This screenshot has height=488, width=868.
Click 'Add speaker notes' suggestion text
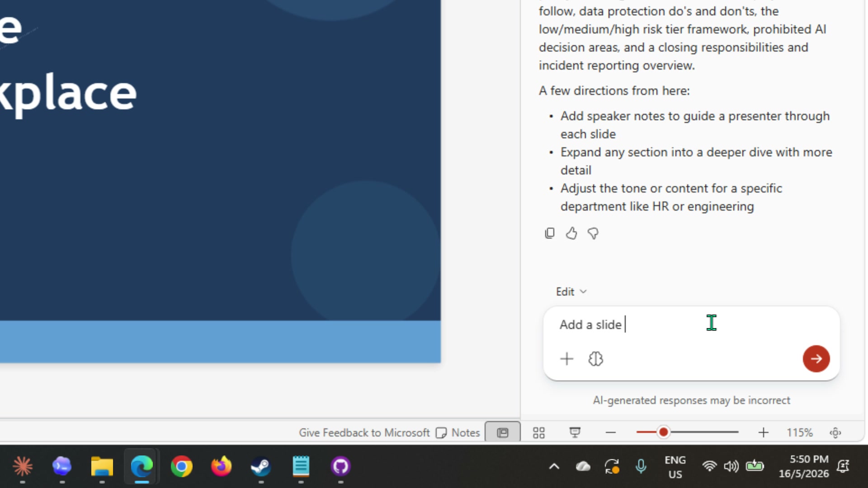(695, 125)
